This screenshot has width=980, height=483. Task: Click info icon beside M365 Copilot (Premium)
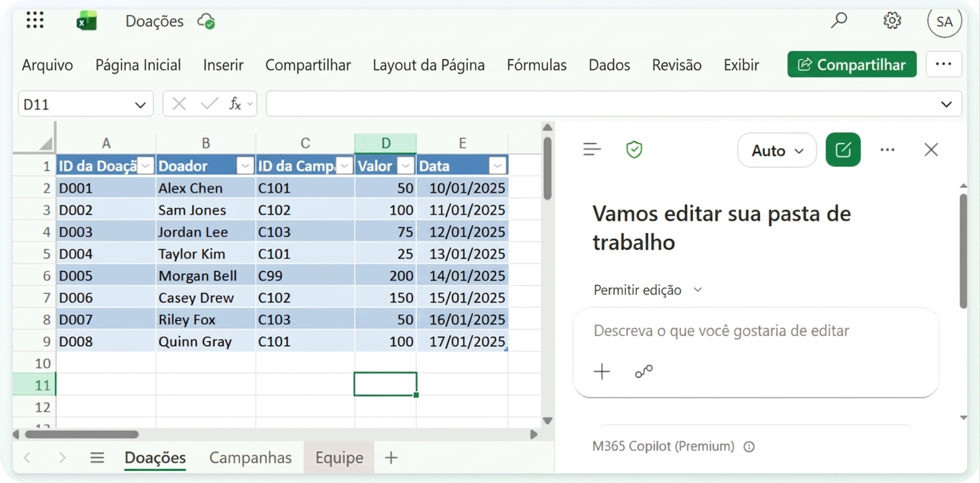[749, 447]
